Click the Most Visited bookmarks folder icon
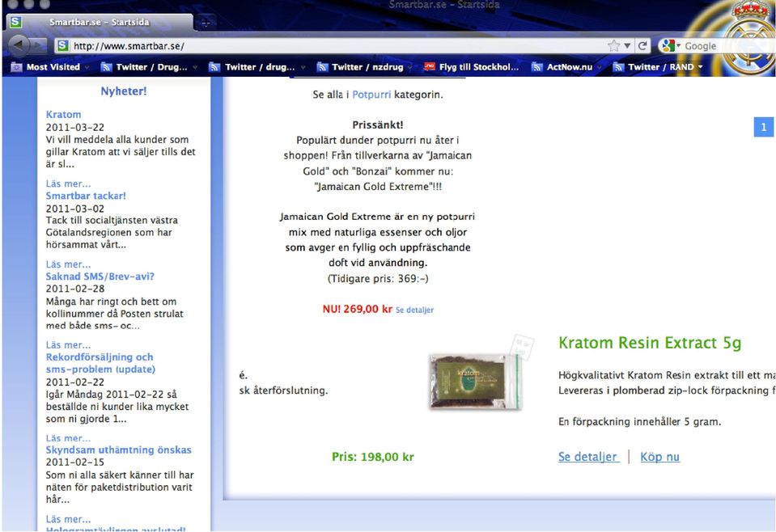The height and width of the screenshot is (532, 776). click(16, 67)
